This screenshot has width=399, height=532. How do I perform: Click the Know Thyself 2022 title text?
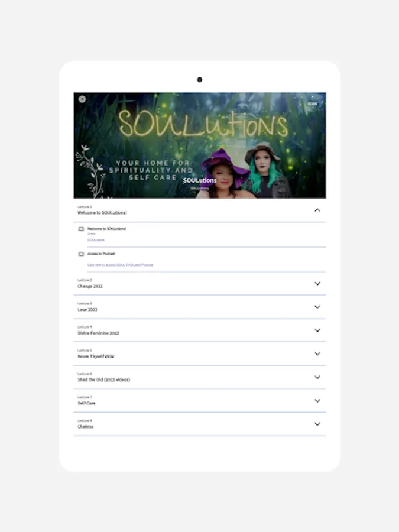click(96, 356)
